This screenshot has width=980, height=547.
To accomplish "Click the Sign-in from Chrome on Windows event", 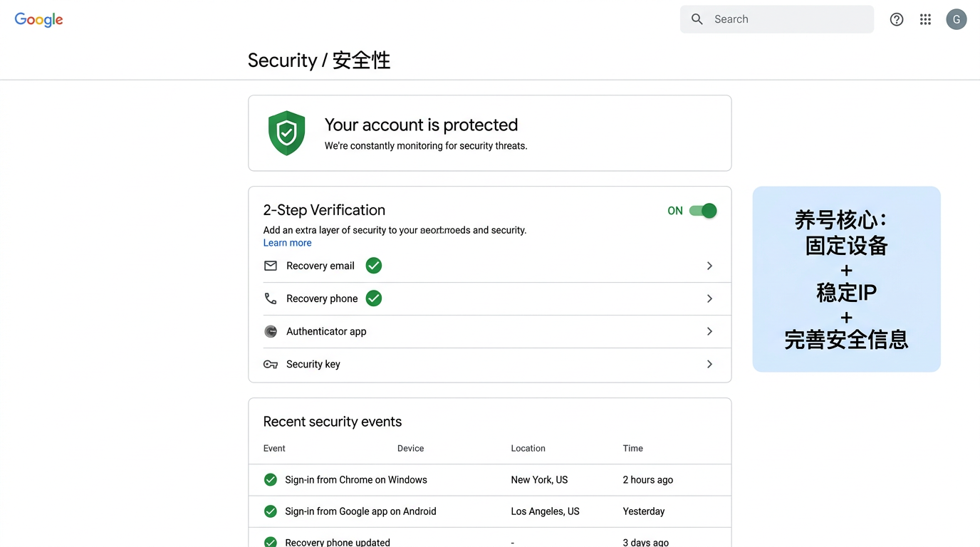I will (x=356, y=479).
